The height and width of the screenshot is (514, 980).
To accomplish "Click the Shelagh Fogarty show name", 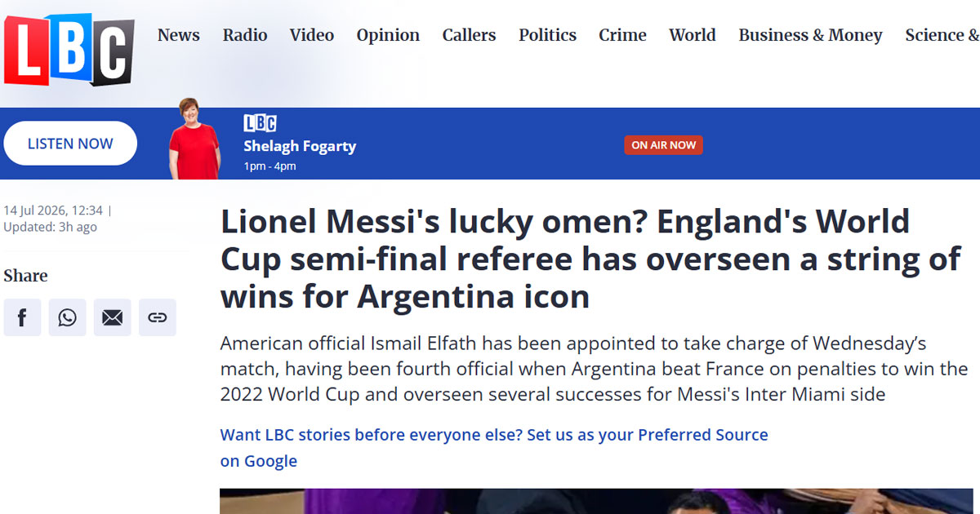I will (300, 147).
